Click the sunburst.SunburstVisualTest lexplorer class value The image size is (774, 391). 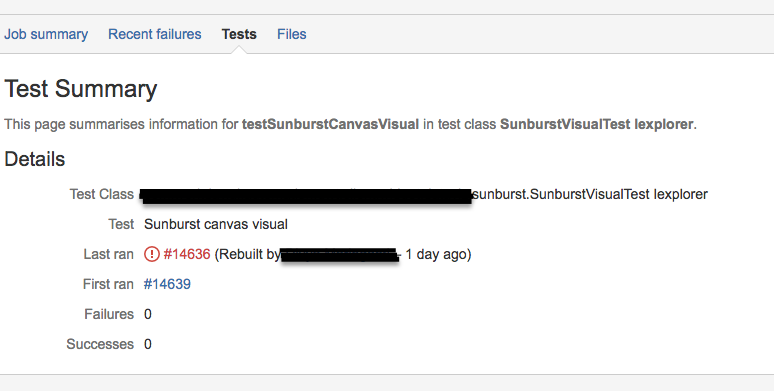(x=590, y=195)
